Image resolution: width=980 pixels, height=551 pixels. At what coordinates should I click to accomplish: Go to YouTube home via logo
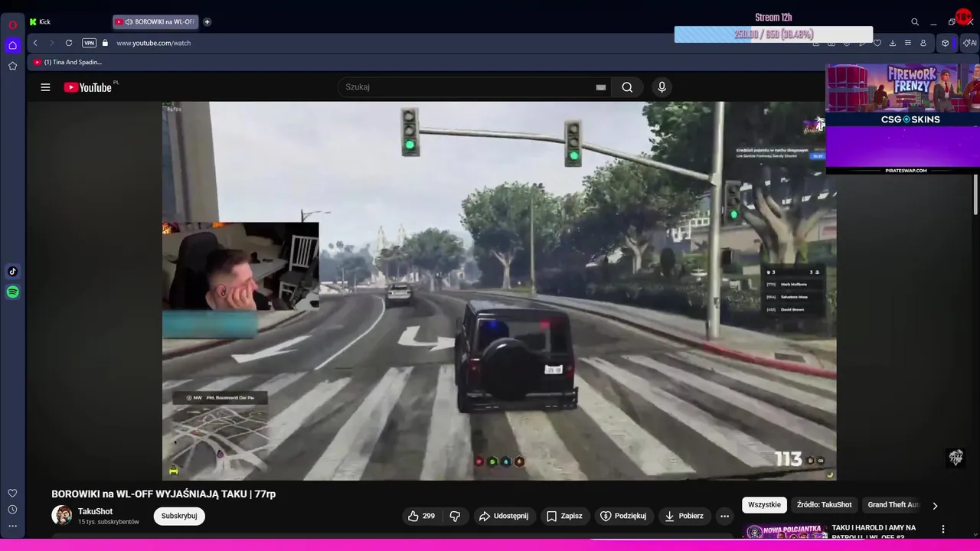(x=88, y=87)
